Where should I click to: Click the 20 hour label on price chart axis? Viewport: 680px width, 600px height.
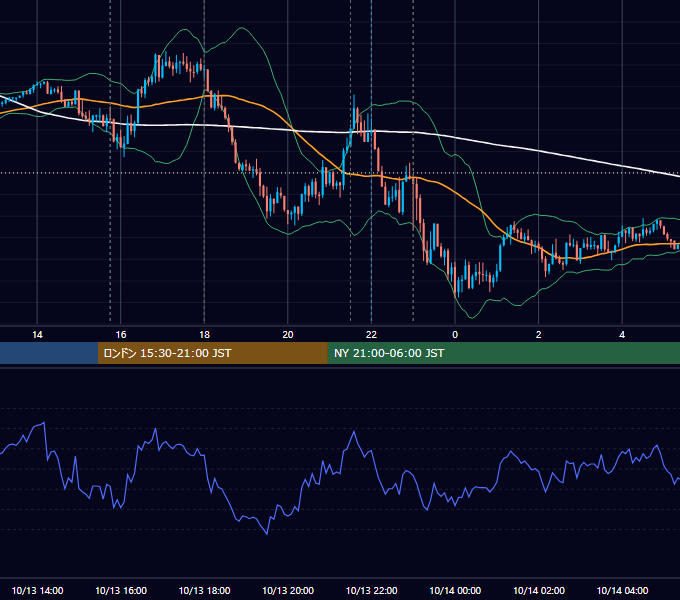(288, 335)
